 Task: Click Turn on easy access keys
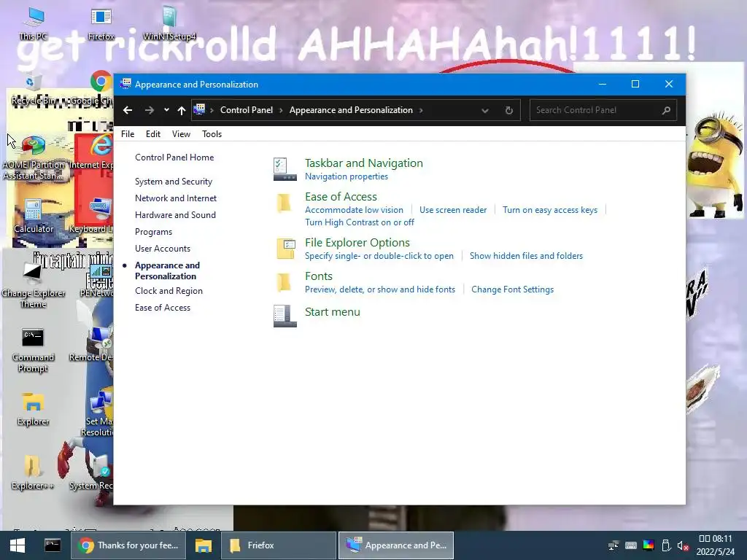tap(550, 210)
